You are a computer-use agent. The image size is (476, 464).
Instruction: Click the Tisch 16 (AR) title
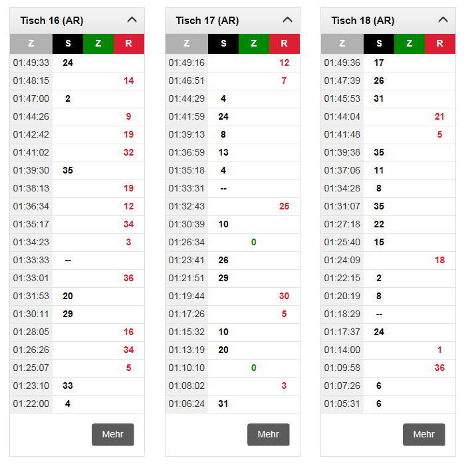pyautogui.click(x=52, y=21)
